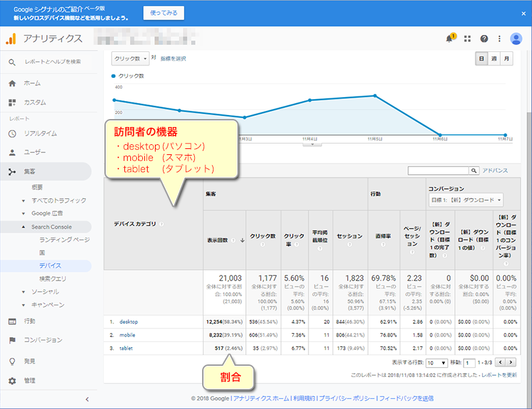Switch chart granularity to 週 (week)
Screen dimensions: 532x409
click(494, 59)
